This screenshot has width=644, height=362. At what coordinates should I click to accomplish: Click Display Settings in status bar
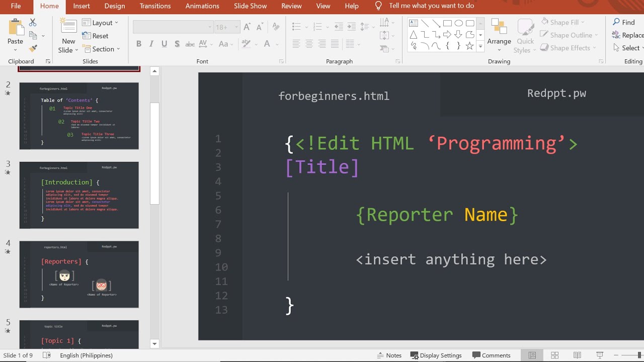point(436,355)
